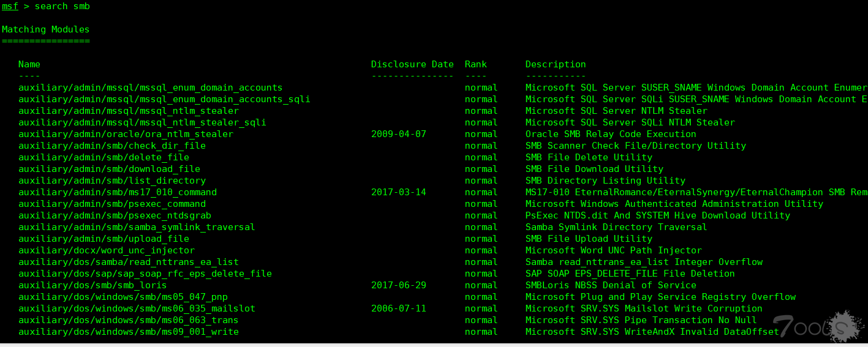The height and width of the screenshot is (347, 868).
Task: Click the 'normal' rank of ora_ntlm_stealer row
Action: pyautogui.click(x=481, y=134)
